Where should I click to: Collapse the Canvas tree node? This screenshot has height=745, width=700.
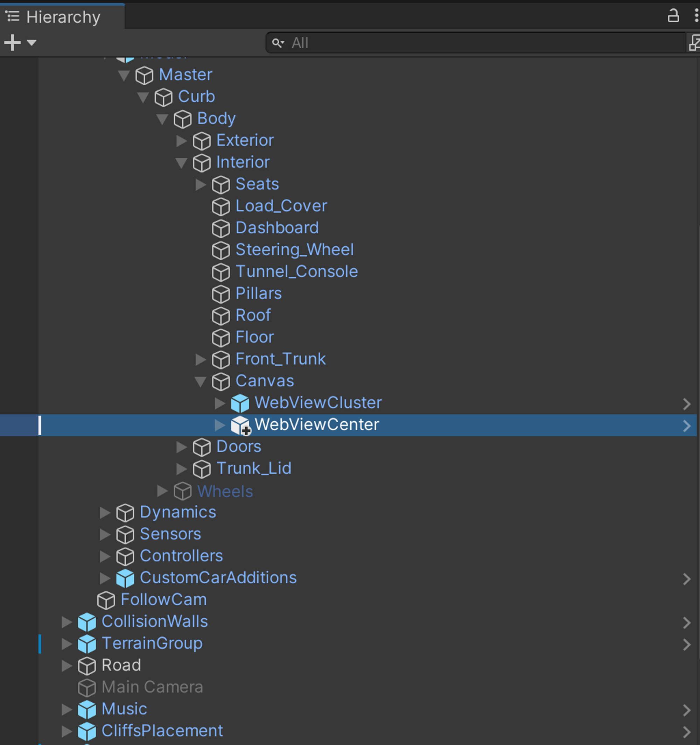(x=201, y=381)
